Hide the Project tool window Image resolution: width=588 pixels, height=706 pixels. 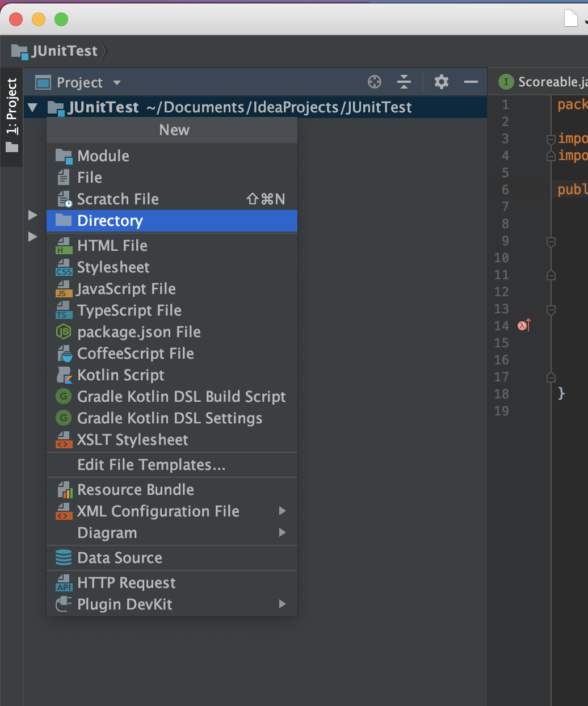pos(471,82)
